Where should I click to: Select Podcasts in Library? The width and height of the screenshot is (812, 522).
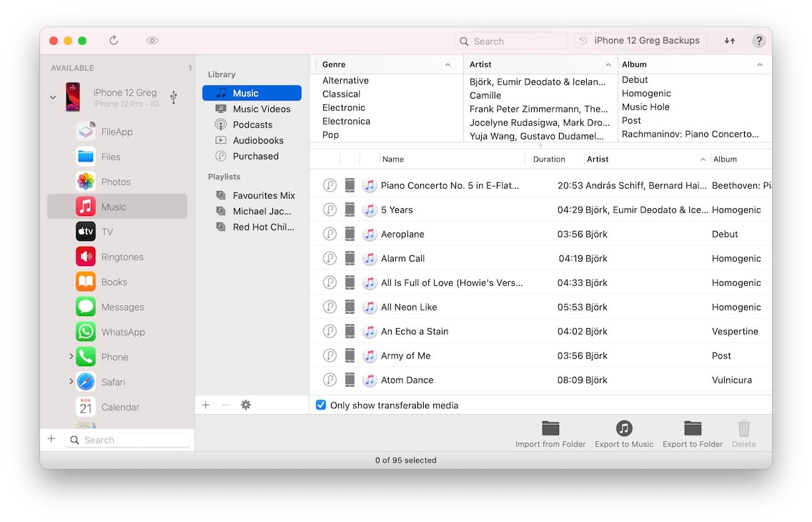pyautogui.click(x=252, y=124)
